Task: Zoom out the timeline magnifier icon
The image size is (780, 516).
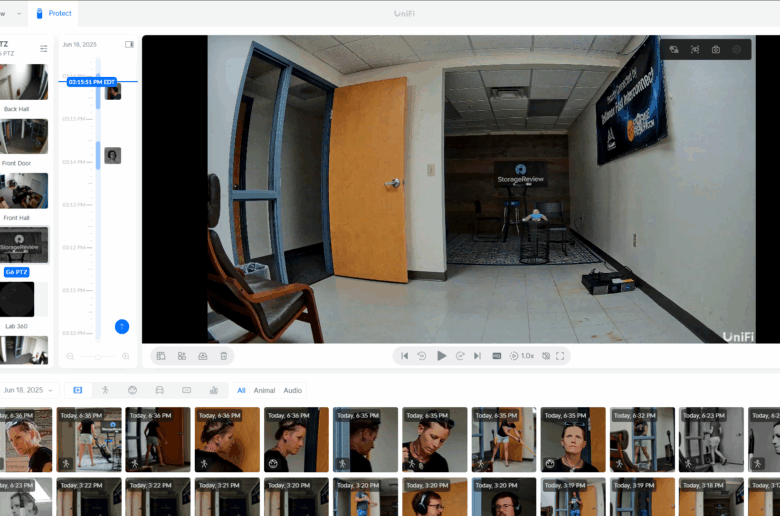Action: (70, 356)
